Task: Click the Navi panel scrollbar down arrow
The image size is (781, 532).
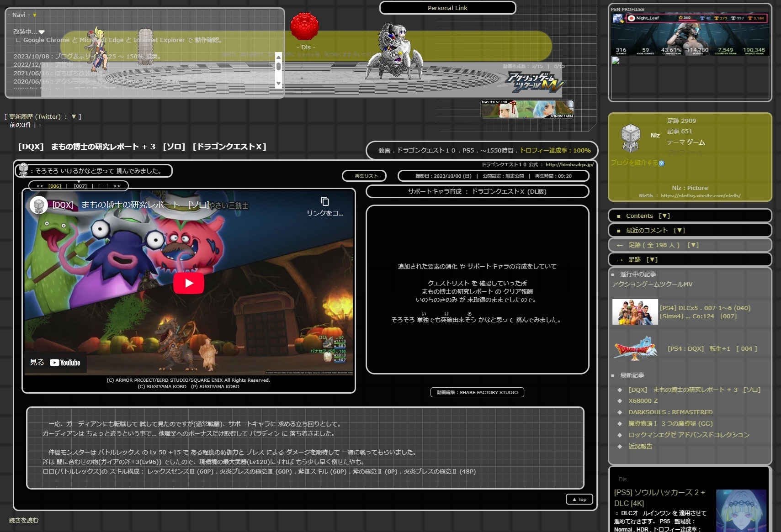Action: tap(278, 84)
